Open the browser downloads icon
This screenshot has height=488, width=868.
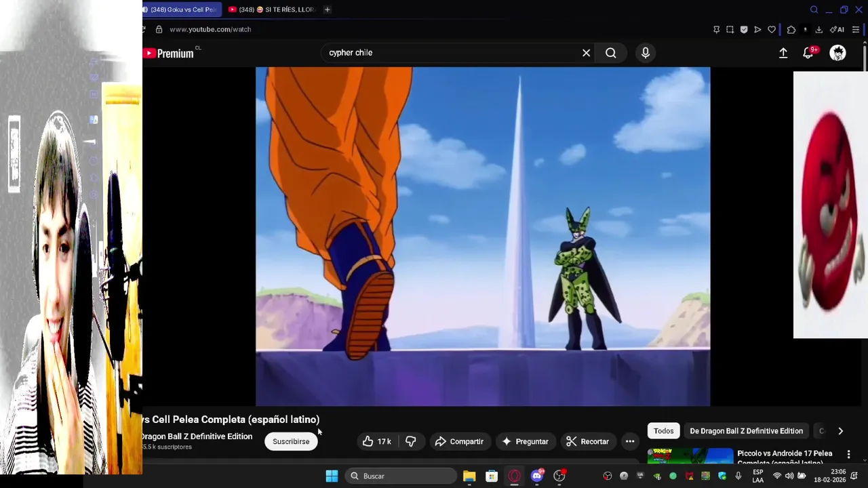point(818,30)
